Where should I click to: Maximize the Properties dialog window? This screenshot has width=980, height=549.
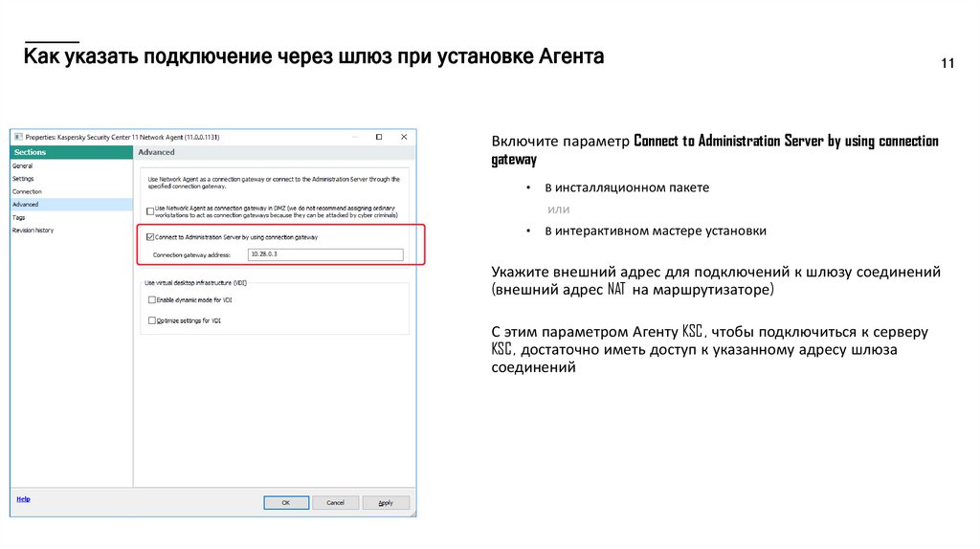point(379,137)
